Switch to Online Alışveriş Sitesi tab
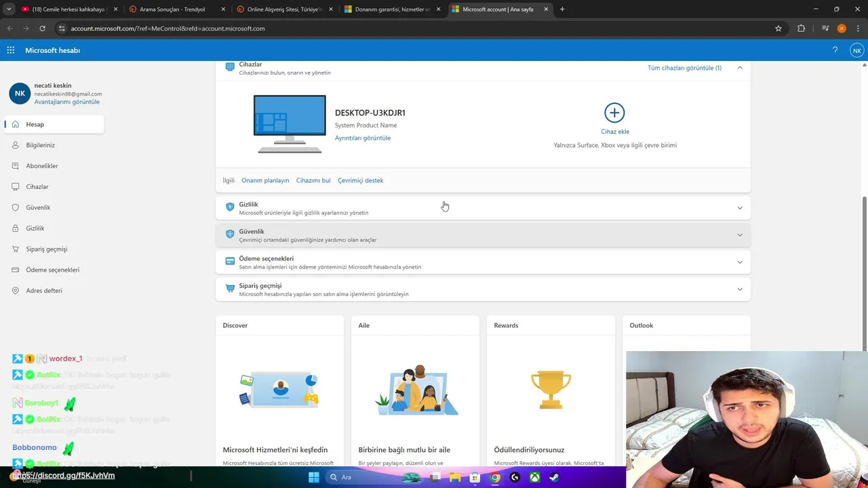Screen dimensions: 868x488 (283, 9)
